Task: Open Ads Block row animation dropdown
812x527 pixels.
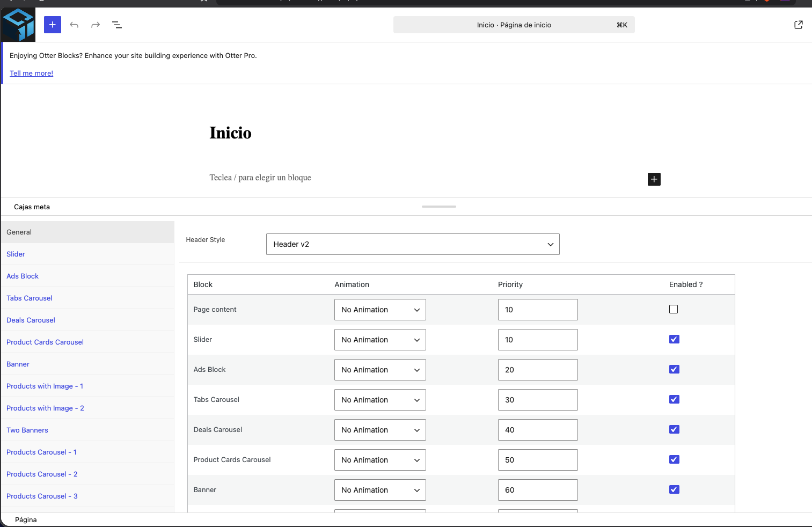Action: [380, 370]
